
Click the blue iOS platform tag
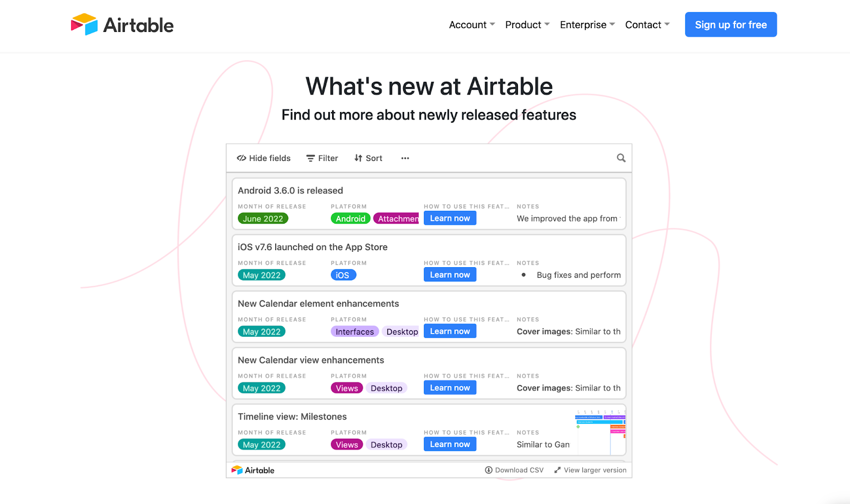[343, 275]
